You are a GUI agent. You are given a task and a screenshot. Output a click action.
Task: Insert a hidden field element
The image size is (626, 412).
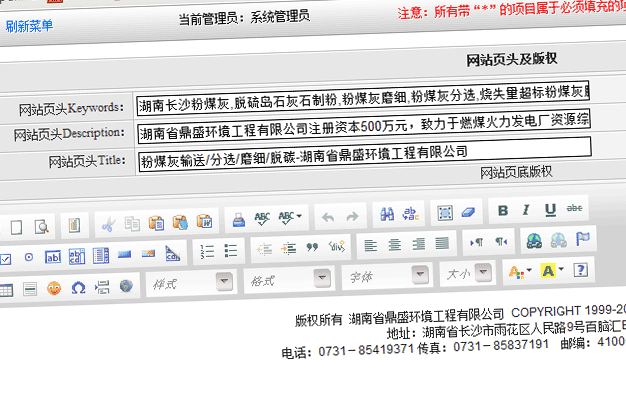pos(172,253)
